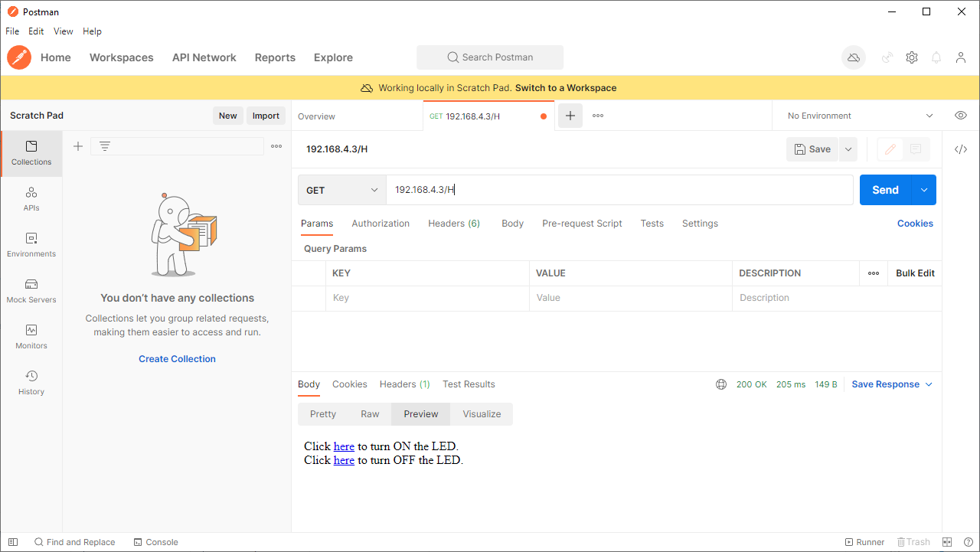Switch response view to Raw

[x=370, y=414]
